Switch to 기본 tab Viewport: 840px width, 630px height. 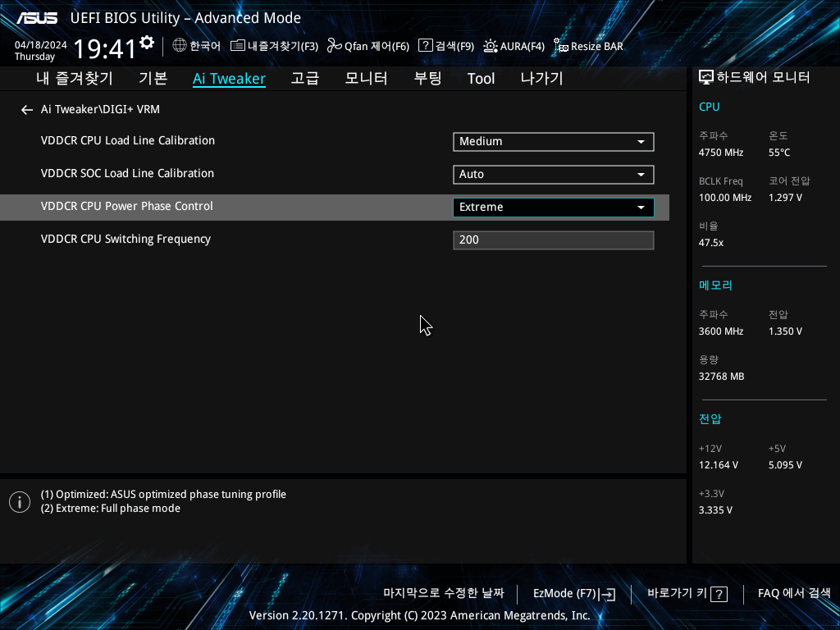(x=153, y=78)
